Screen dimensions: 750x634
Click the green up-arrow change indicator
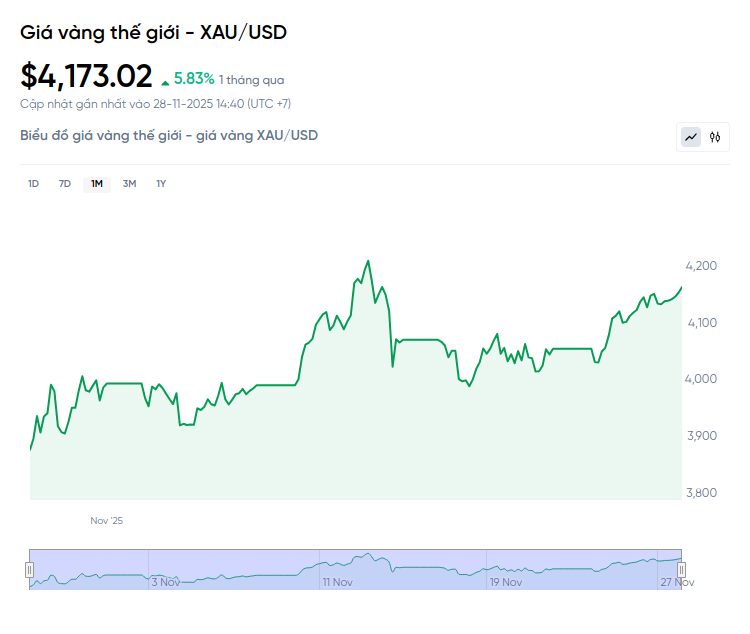coord(165,79)
